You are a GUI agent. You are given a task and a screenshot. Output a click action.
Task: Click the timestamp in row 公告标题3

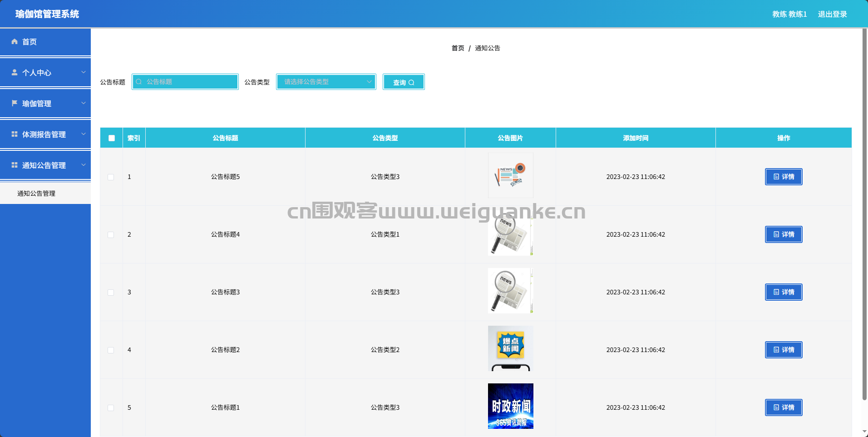click(636, 292)
